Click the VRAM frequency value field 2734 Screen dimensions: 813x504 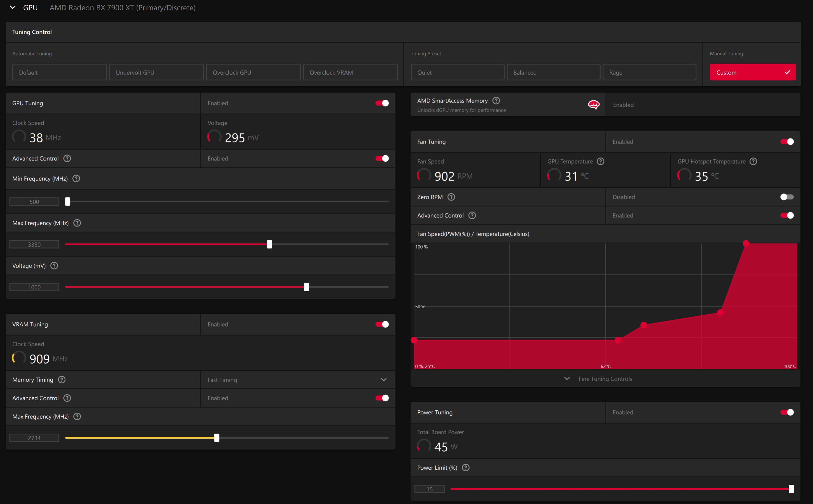click(x=34, y=438)
